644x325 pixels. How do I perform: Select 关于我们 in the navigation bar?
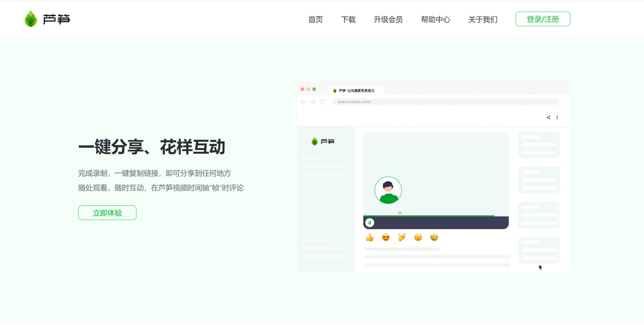point(482,20)
